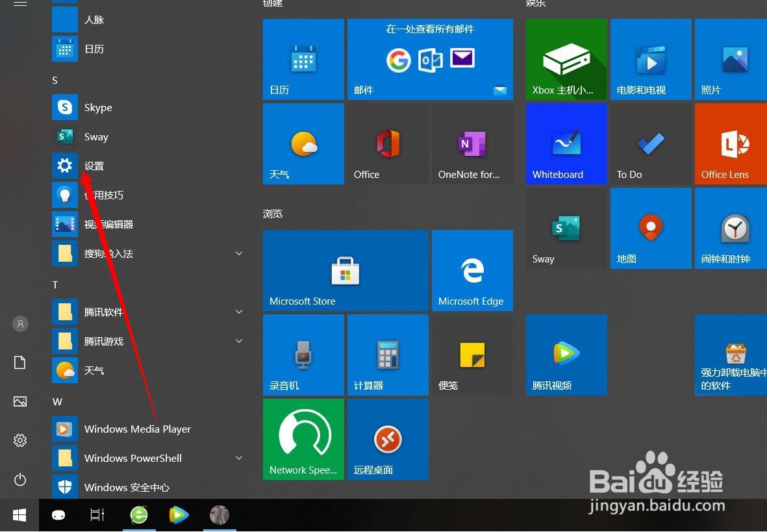Open Task View on the taskbar
The image size is (767, 532).
tap(97, 515)
